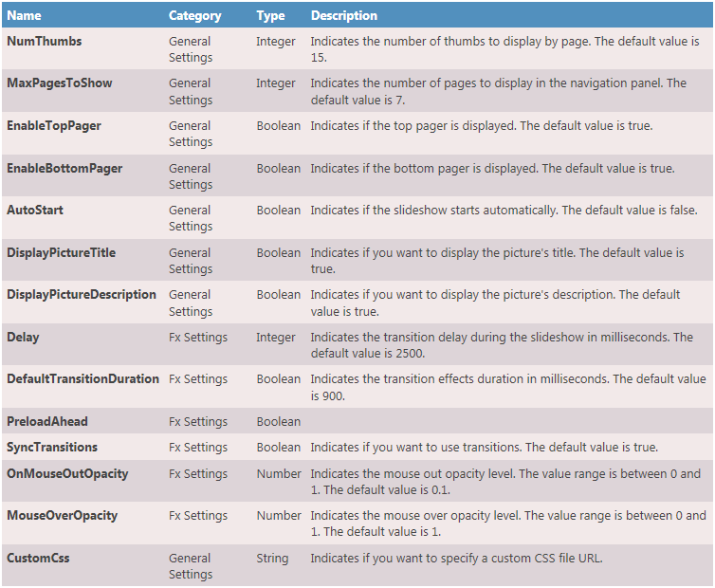Click the DefaultTransitionDuration property name

pos(82,379)
